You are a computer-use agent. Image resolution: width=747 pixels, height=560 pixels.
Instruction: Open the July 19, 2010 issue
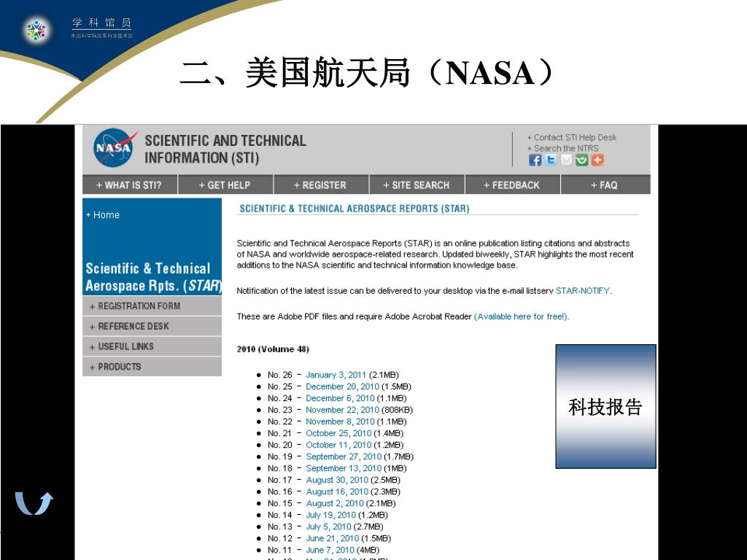pyautogui.click(x=330, y=515)
